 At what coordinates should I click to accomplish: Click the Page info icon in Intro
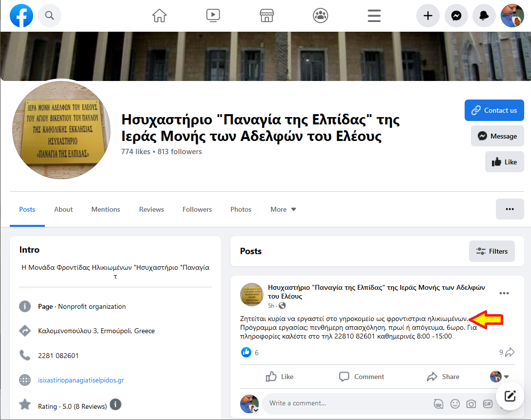25,306
